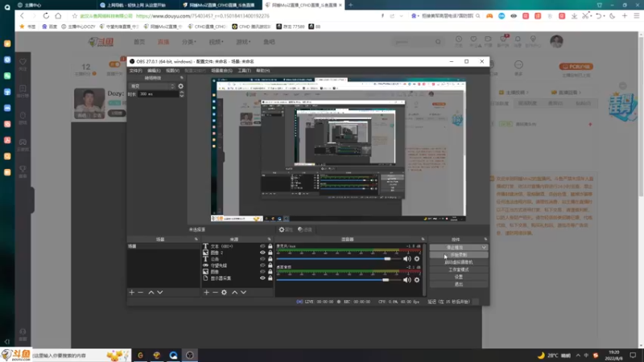Mute the first mixer audio track speaker
Viewport: 644px width, 362px height.
(407, 258)
